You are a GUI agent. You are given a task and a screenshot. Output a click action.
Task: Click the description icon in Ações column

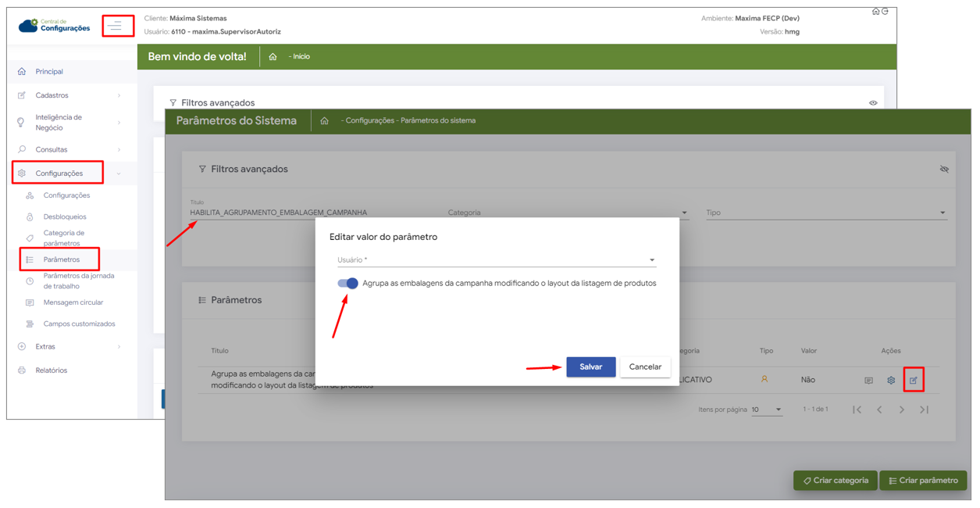pos(868,381)
